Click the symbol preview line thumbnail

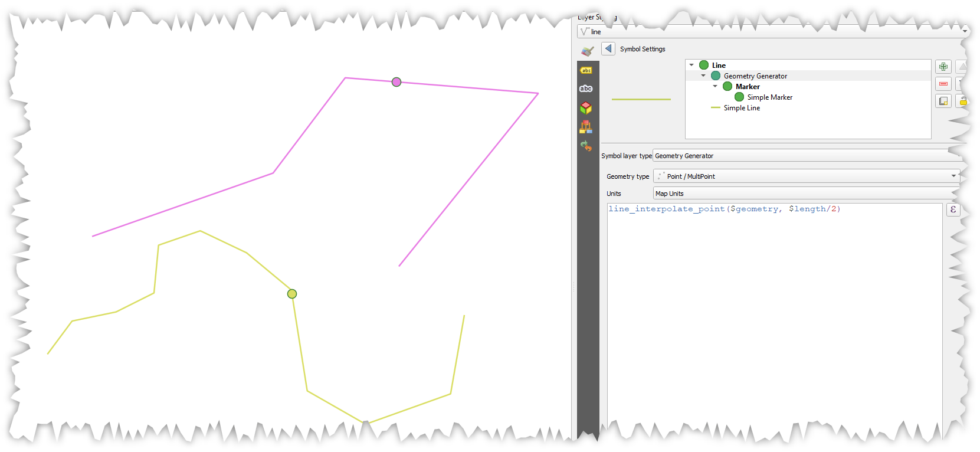[x=641, y=99]
